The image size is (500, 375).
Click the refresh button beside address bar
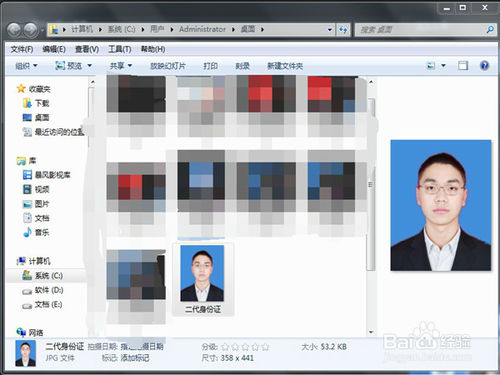[x=343, y=30]
